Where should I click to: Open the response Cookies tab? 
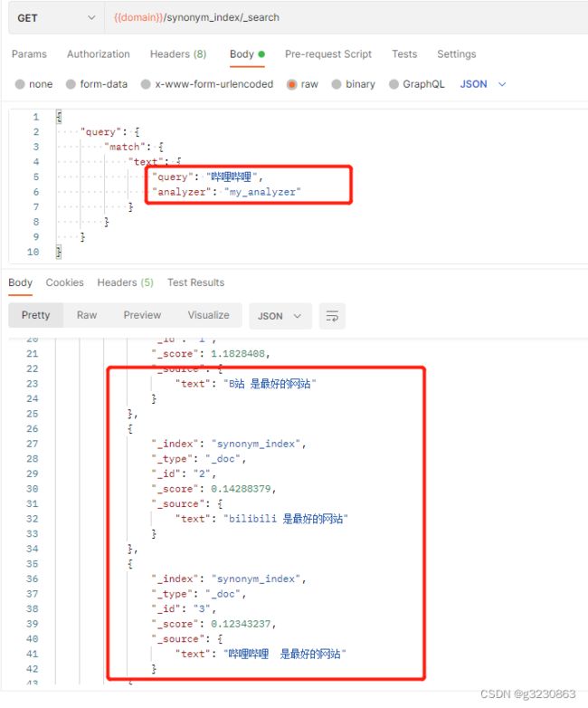click(x=64, y=282)
